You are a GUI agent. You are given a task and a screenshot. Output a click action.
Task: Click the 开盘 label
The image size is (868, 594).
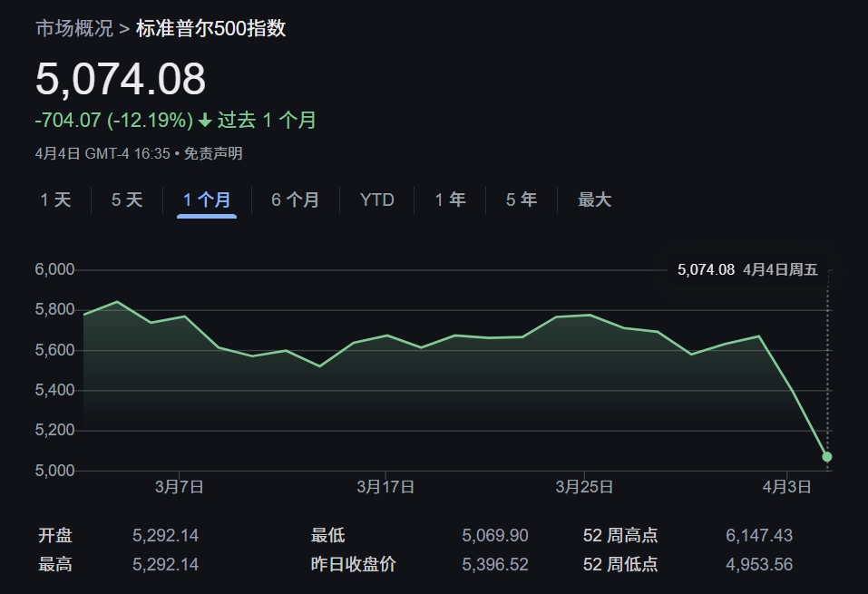tap(55, 535)
